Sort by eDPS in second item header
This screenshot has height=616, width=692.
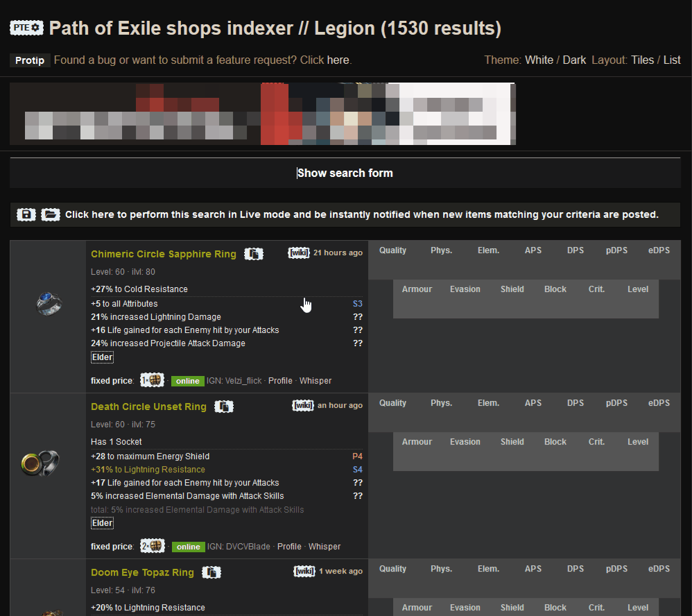[659, 403]
